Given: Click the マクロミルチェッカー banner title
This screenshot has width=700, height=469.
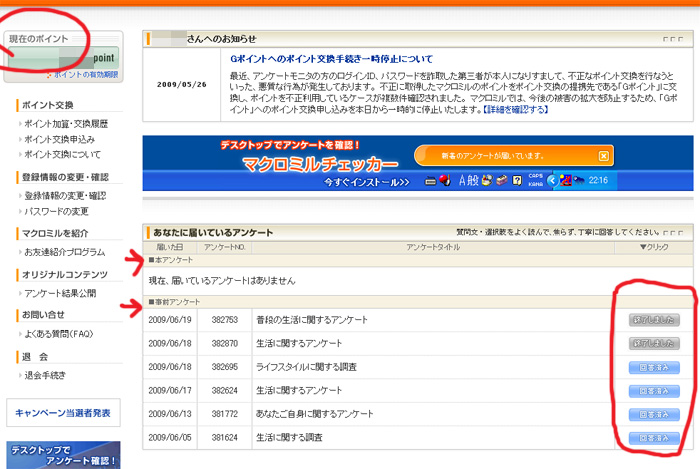Looking at the screenshot, I should pos(320,164).
